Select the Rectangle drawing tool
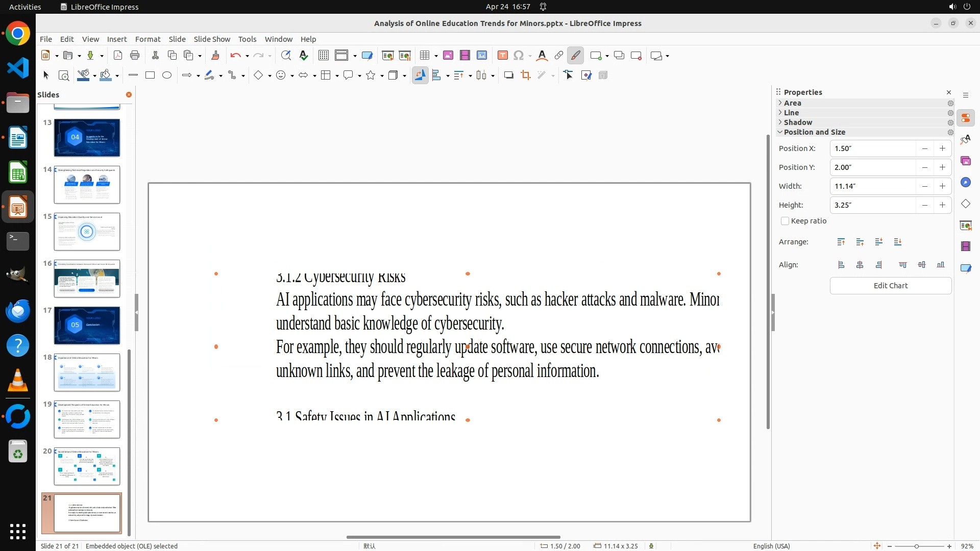The height and width of the screenshot is (551, 980). [150, 76]
